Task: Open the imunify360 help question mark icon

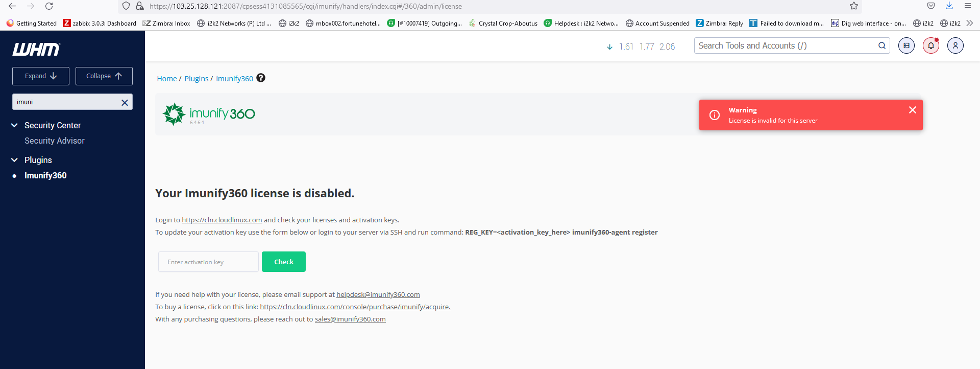Action: (x=261, y=78)
